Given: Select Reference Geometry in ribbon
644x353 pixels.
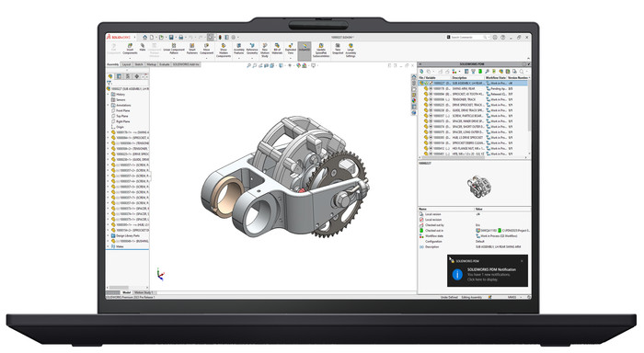Looking at the screenshot, I should (x=252, y=49).
